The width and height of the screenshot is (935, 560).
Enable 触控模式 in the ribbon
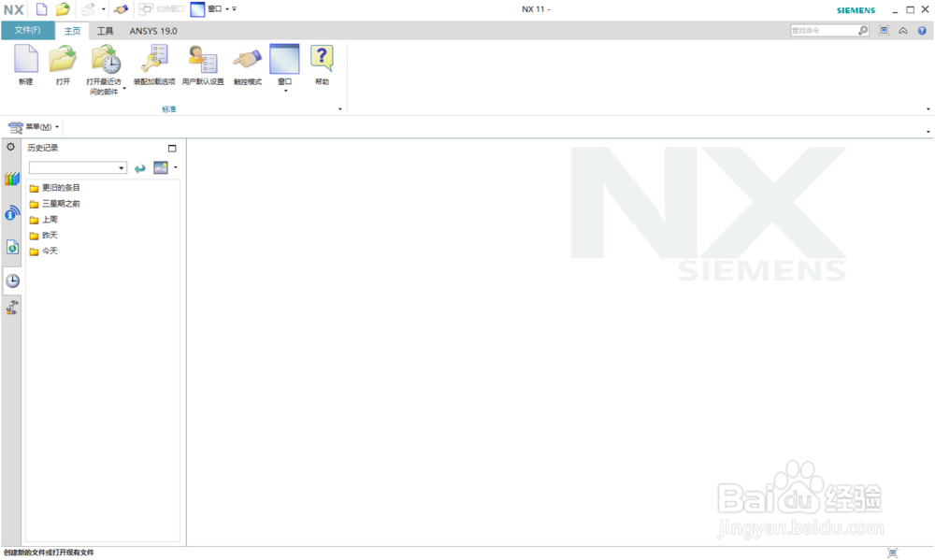[x=248, y=65]
